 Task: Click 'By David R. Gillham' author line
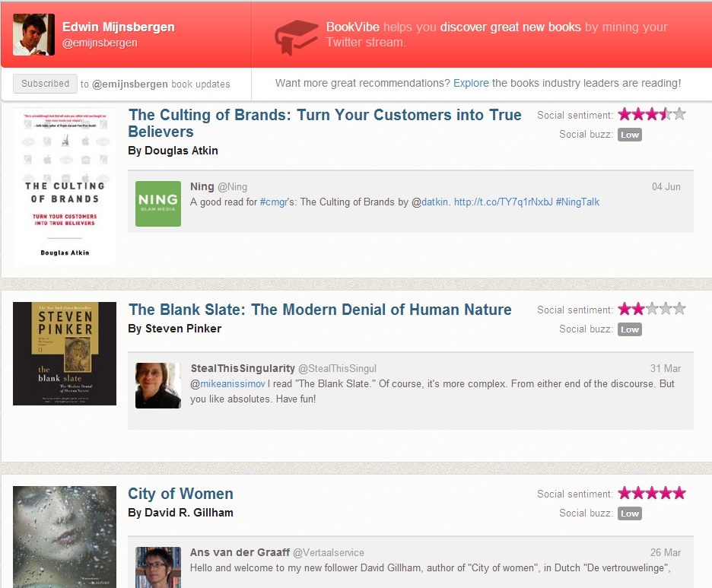click(181, 513)
